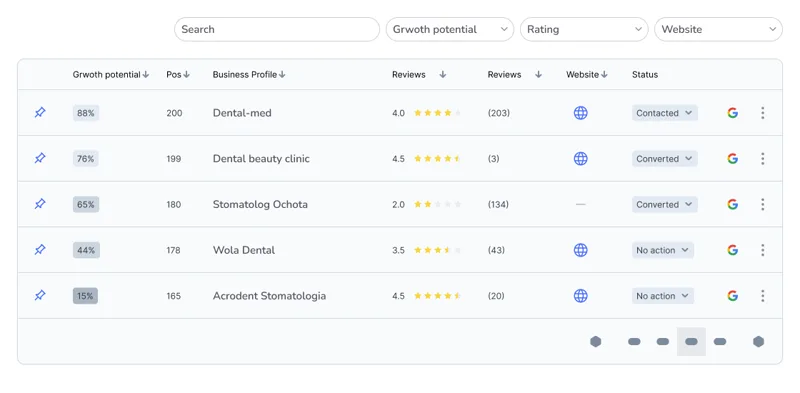Open Stomatolog Ochota business profile
The image size is (800, 393).
[260, 204]
